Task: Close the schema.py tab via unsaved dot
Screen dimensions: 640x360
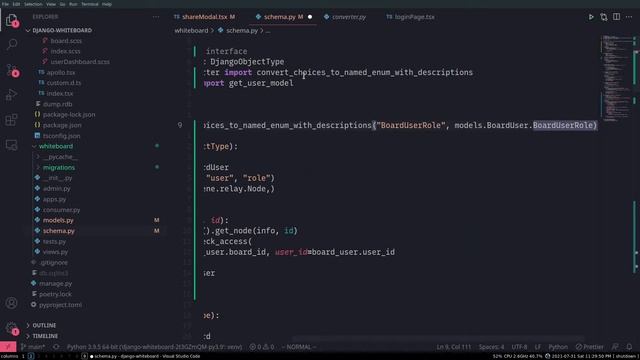Action: point(310,17)
